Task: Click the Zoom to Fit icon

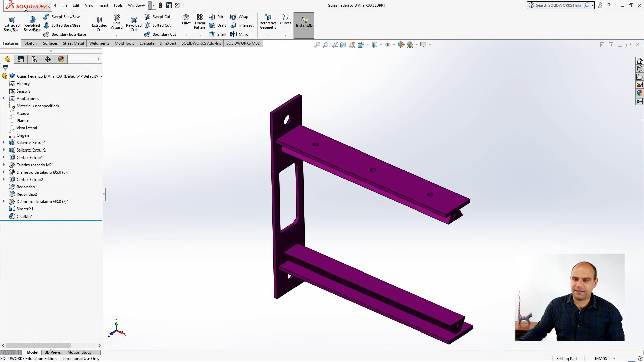Action: point(317,44)
